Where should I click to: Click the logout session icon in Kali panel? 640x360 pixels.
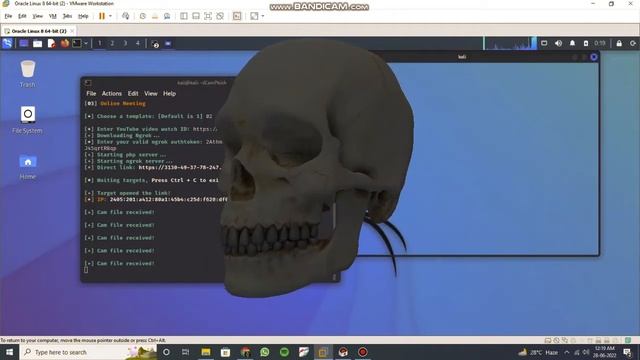click(633, 43)
